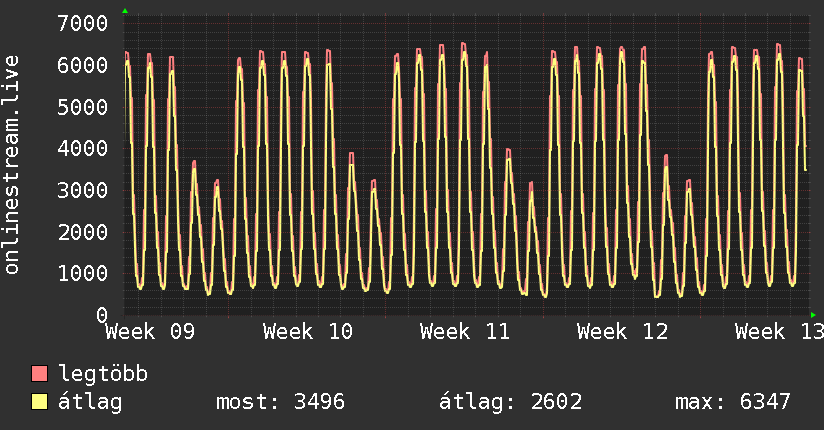Viewport: 824px width, 430px height.
Task: Click the green arrow atop the Y axis
Action: (x=125, y=11)
